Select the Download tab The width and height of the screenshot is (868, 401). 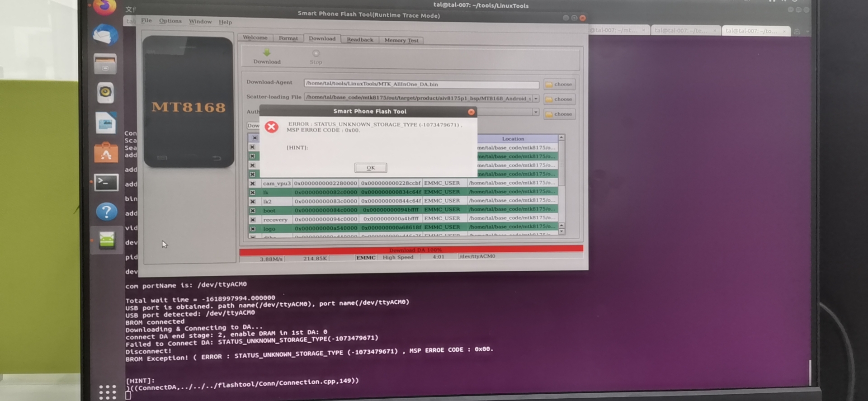322,38
